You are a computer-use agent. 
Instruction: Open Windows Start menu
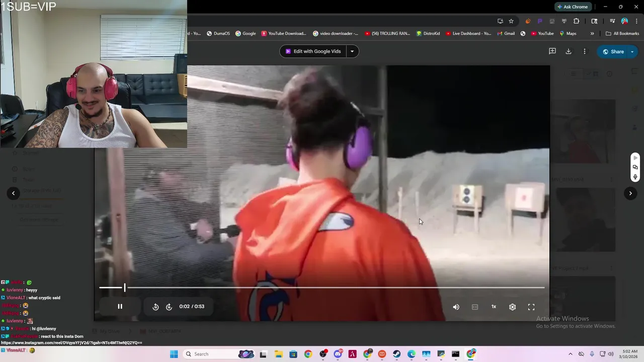[174, 354]
